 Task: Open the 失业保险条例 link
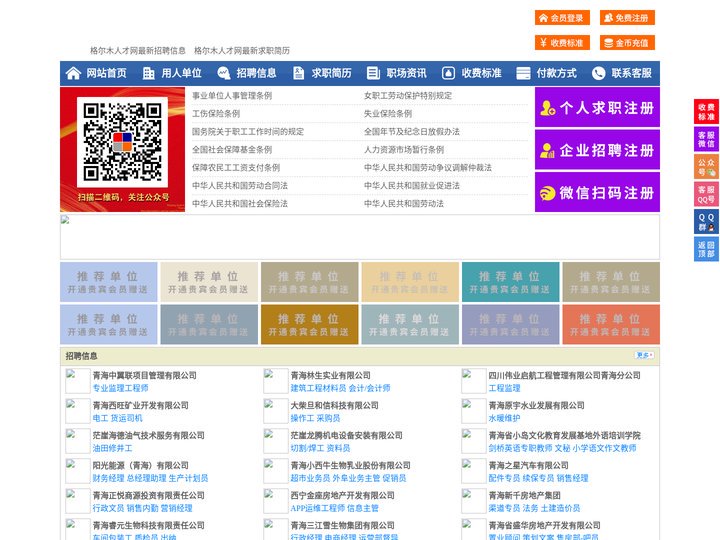[x=388, y=113]
